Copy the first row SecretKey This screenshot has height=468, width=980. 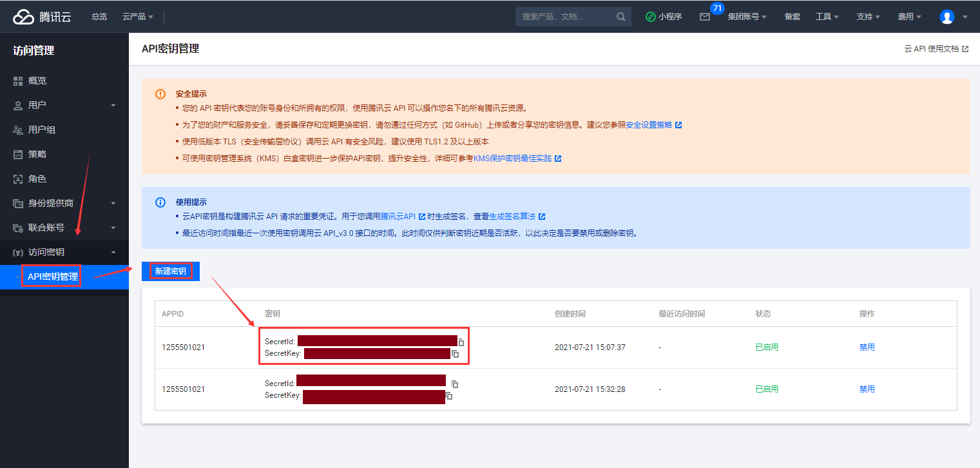(x=455, y=354)
